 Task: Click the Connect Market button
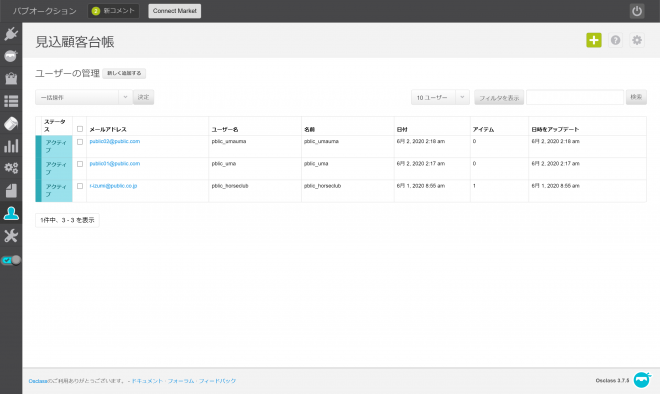point(175,11)
